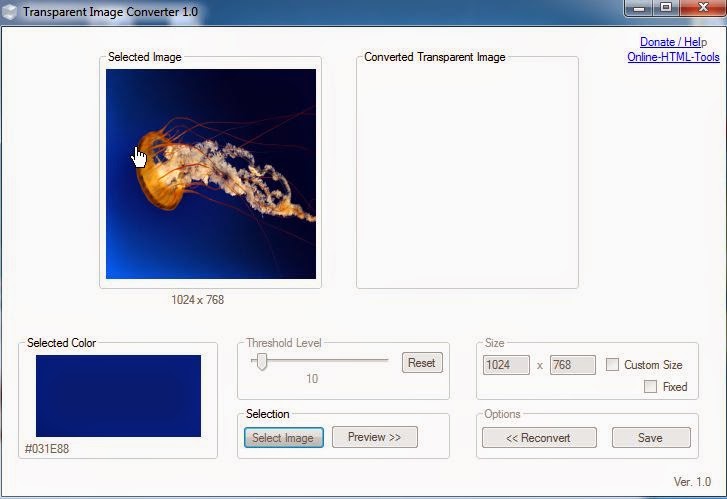727x499 pixels.
Task: Click the width field showing 1024
Action: click(506, 365)
